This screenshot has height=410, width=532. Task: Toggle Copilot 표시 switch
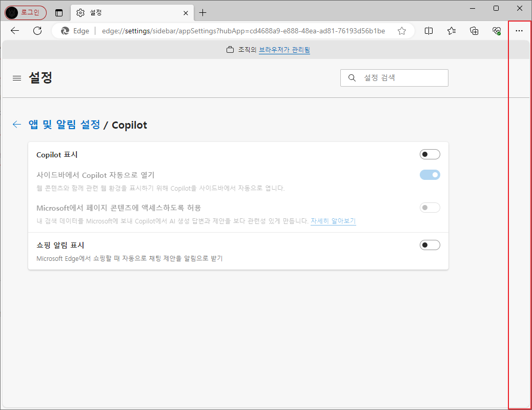(430, 154)
